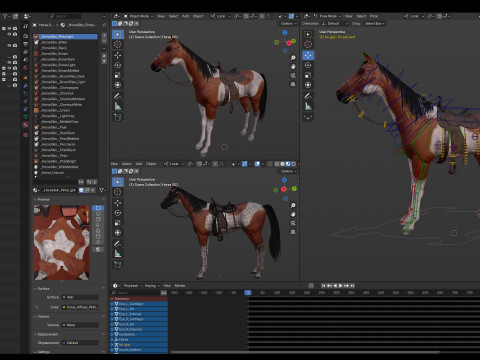This screenshot has width=480, height=360.
Task: Click the current frame marker in timeline
Action: [x=248, y=292]
